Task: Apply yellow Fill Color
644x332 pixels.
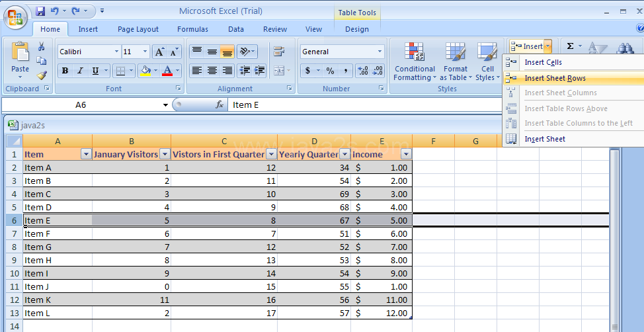Action: tap(146, 71)
